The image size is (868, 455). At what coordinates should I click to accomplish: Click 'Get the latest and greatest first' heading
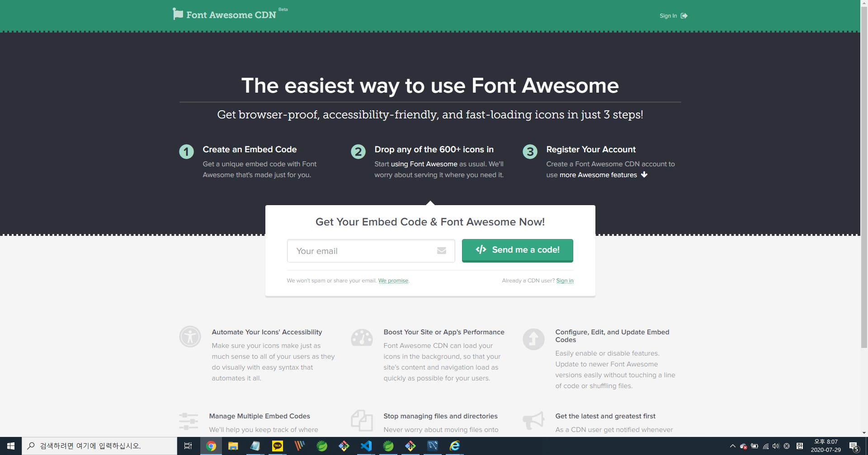click(x=605, y=416)
